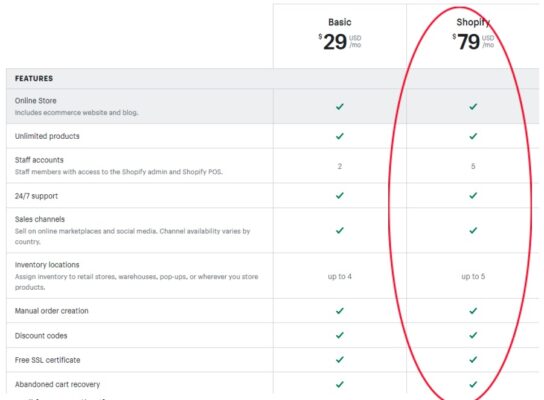This screenshot has width=544, height=400.
Task: Click the 'up to 4' inventory value
Action: (340, 276)
